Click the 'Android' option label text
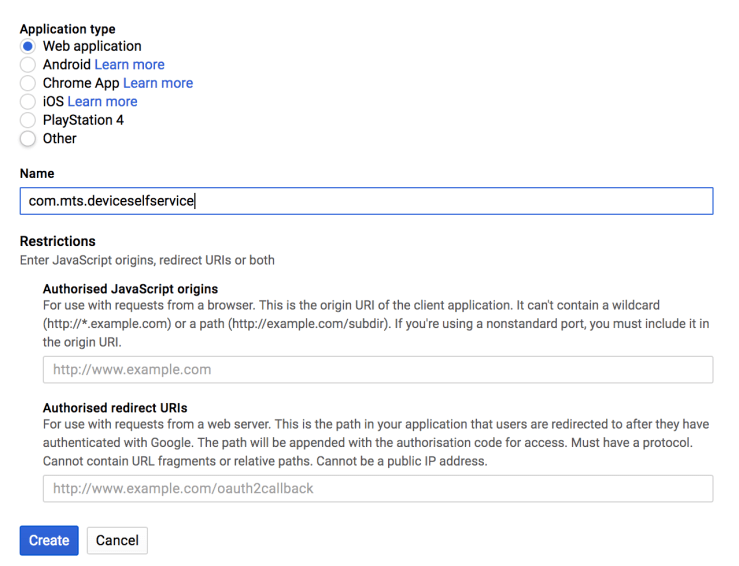Image resolution: width=739 pixels, height=566 pixels. pyautogui.click(x=66, y=65)
